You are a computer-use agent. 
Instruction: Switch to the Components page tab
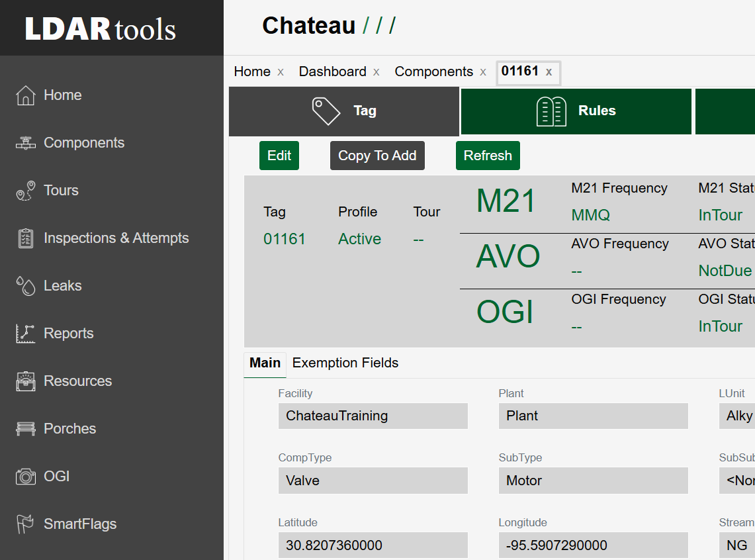tap(434, 71)
